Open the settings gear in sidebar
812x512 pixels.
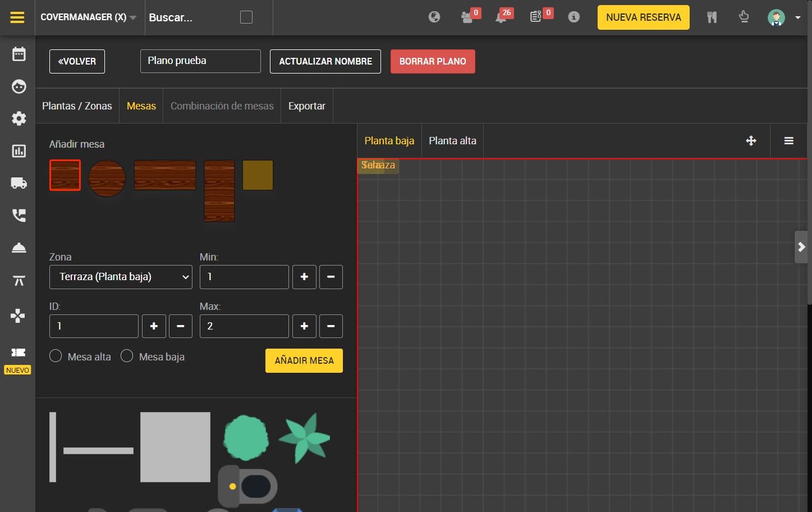pos(19,118)
